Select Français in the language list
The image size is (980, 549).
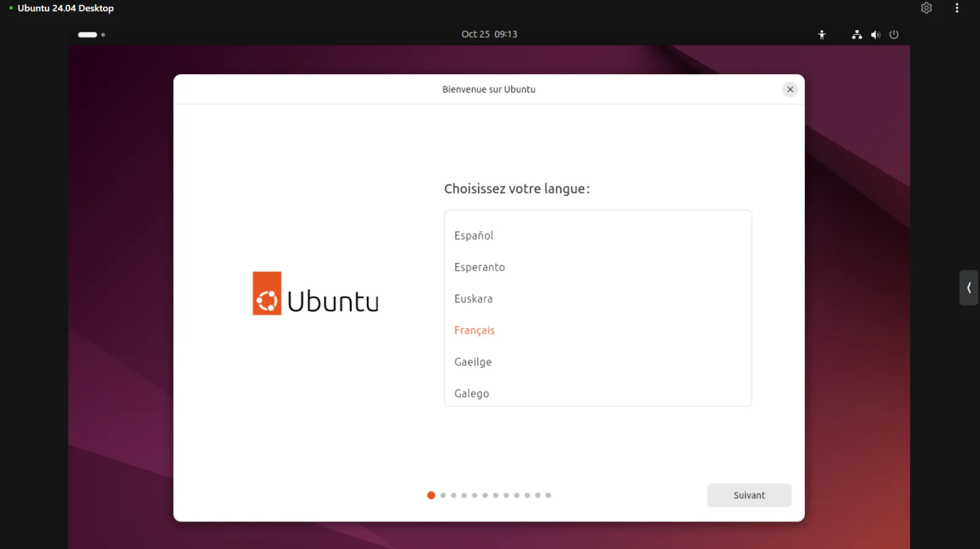474,330
